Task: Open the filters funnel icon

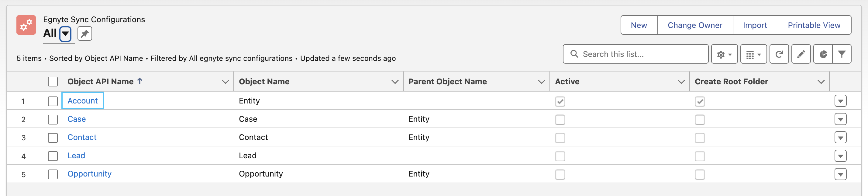Action: pyautogui.click(x=842, y=54)
